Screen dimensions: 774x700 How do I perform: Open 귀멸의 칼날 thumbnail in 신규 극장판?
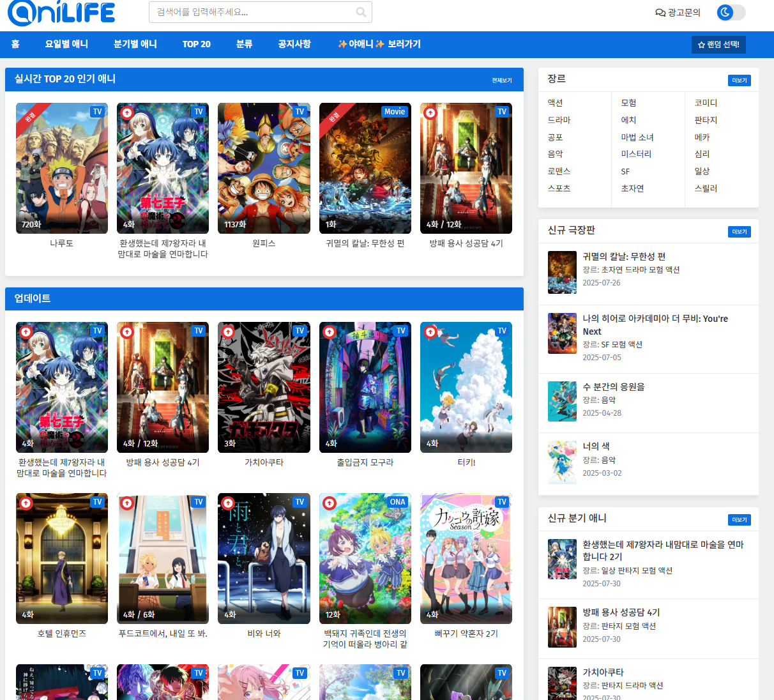coord(563,272)
